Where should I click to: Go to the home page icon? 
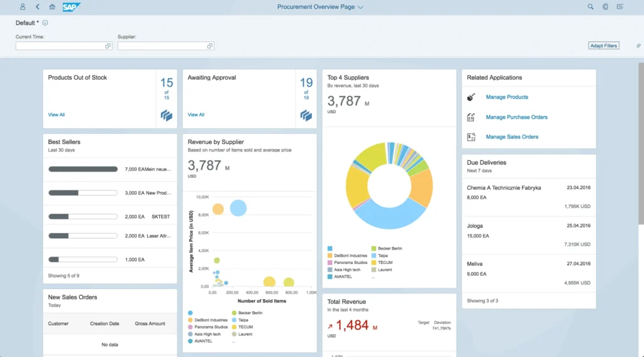52,7
